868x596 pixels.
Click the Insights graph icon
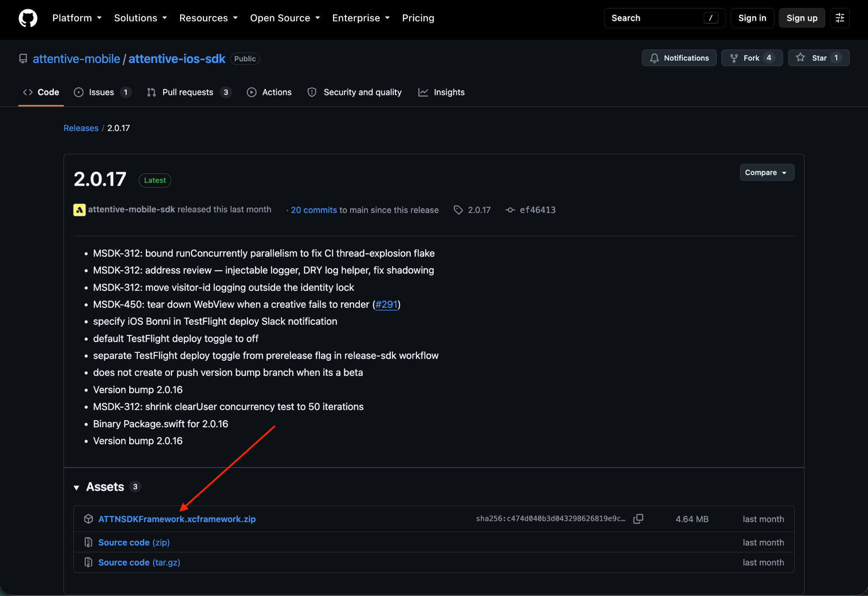point(423,92)
